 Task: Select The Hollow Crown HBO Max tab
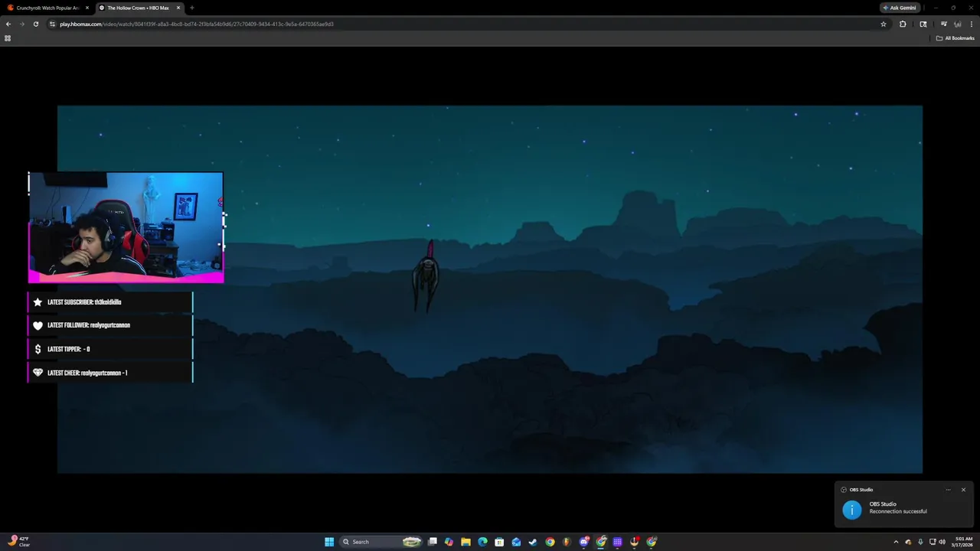coord(138,8)
